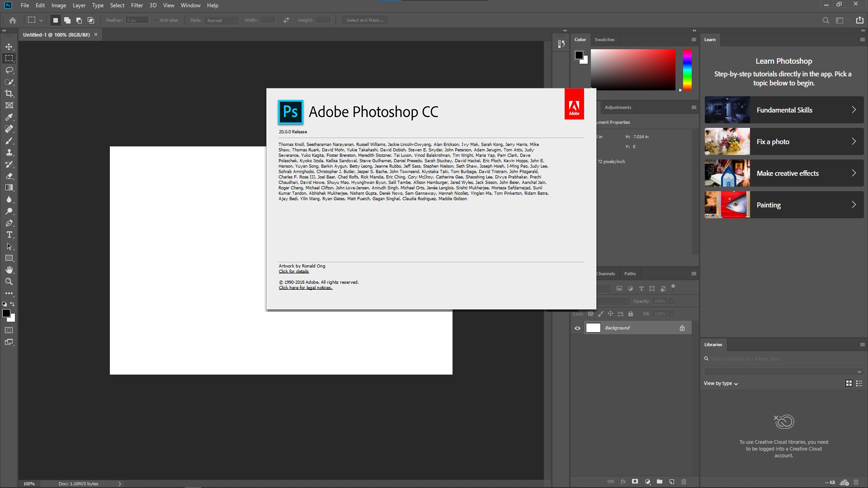Select the Lasso tool
Viewport: 868px width, 488px height.
tap(9, 70)
